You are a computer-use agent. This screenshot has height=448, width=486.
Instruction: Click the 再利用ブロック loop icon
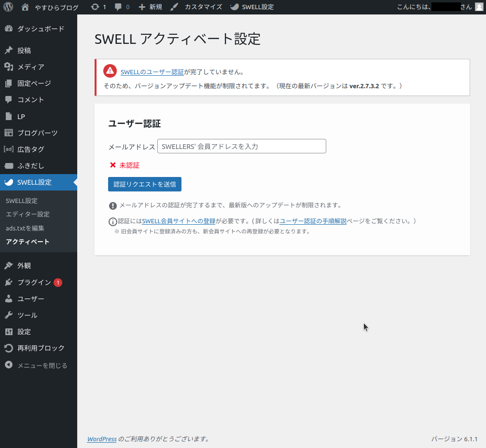(x=9, y=348)
